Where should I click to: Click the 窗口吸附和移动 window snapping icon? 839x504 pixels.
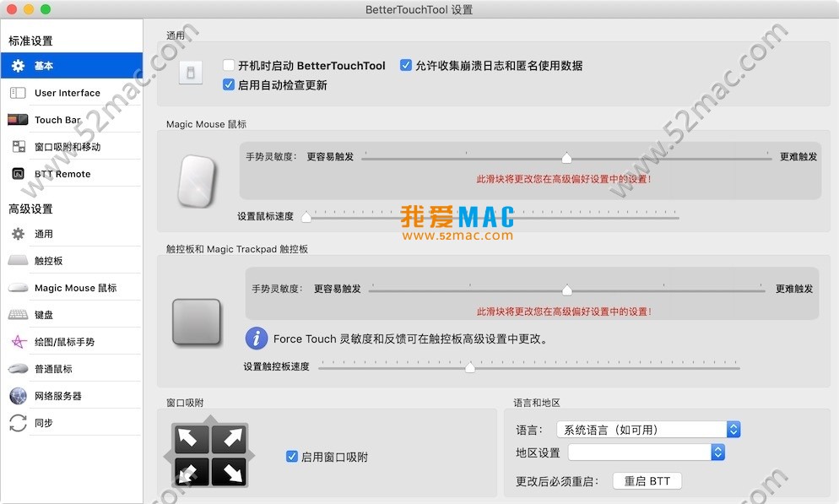(x=19, y=147)
